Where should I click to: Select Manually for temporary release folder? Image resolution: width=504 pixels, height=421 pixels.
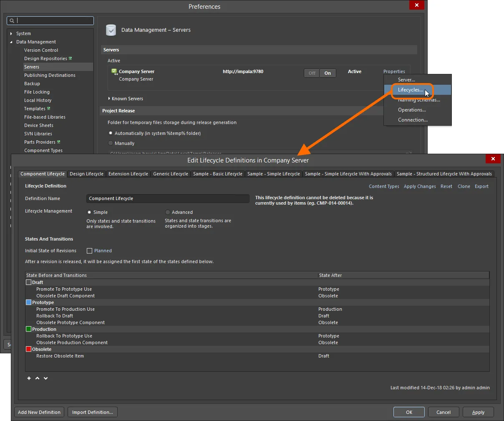[111, 143]
